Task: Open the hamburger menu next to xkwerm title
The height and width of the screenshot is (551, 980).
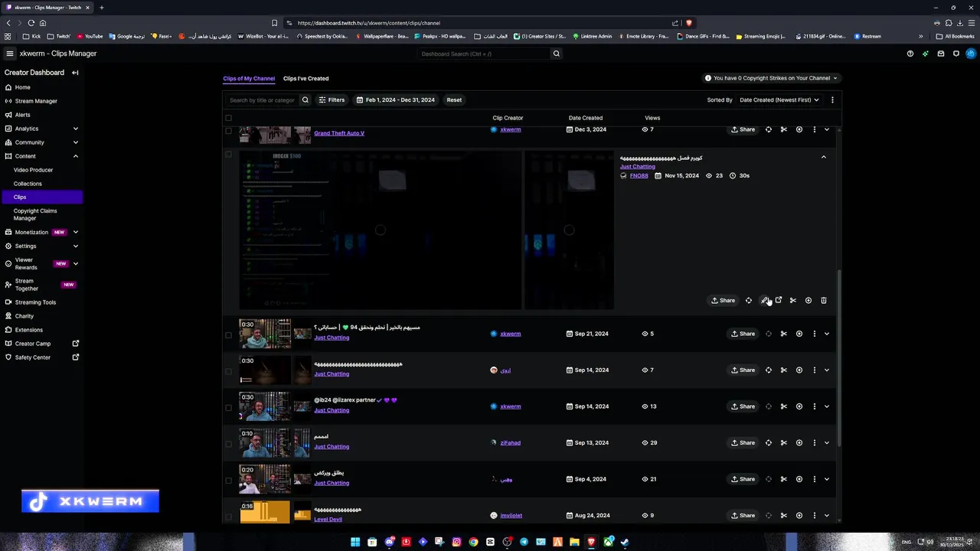Action: (x=9, y=54)
